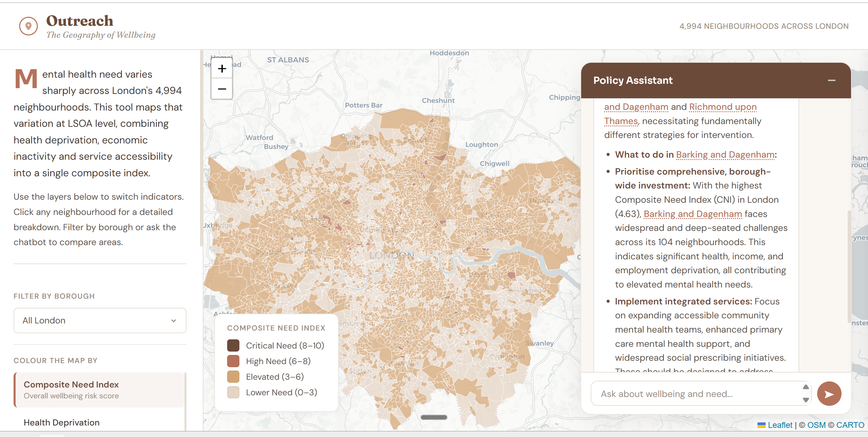Open the Leaflet attribution link
The image size is (868, 437).
pyautogui.click(x=780, y=425)
